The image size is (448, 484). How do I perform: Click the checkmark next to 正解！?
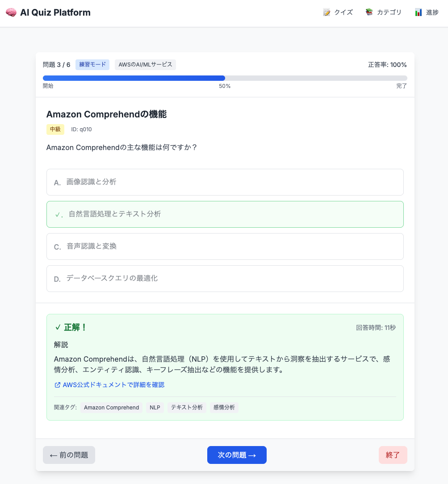coord(58,327)
